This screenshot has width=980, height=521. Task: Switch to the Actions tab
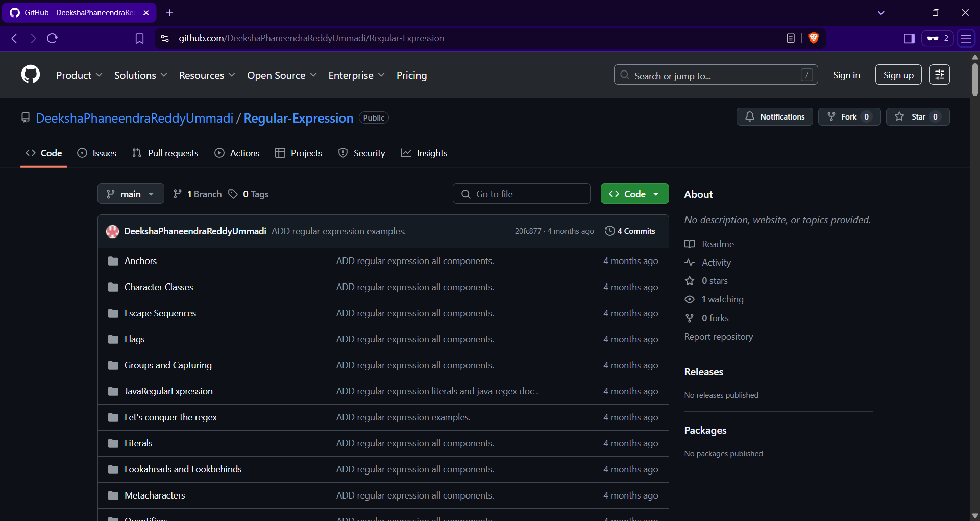[x=237, y=153]
